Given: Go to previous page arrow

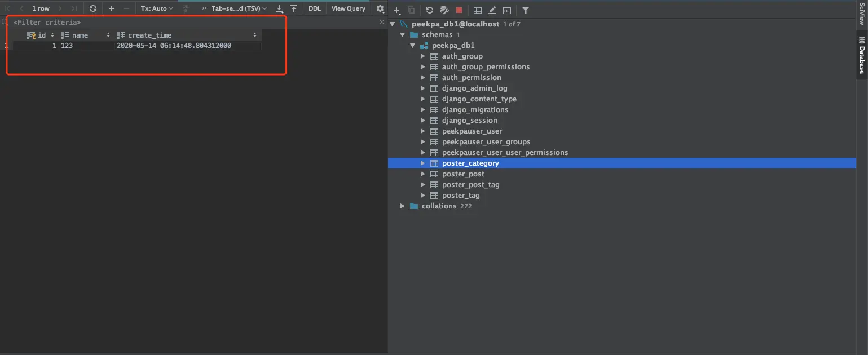Looking at the screenshot, I should [x=21, y=8].
